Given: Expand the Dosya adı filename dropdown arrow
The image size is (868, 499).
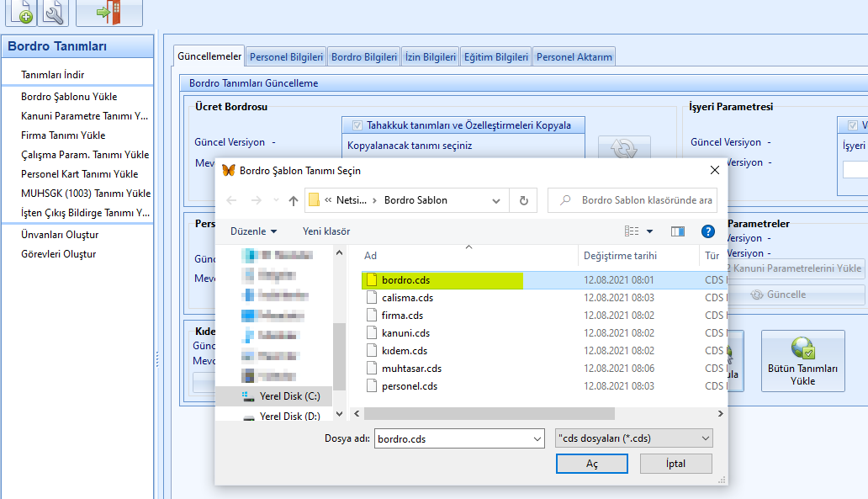Looking at the screenshot, I should (537, 438).
